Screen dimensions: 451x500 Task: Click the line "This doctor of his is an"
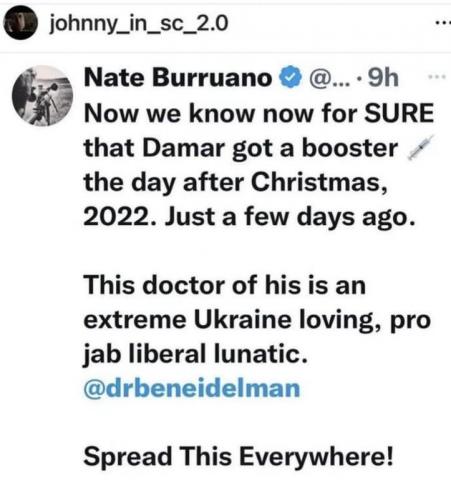point(225,286)
